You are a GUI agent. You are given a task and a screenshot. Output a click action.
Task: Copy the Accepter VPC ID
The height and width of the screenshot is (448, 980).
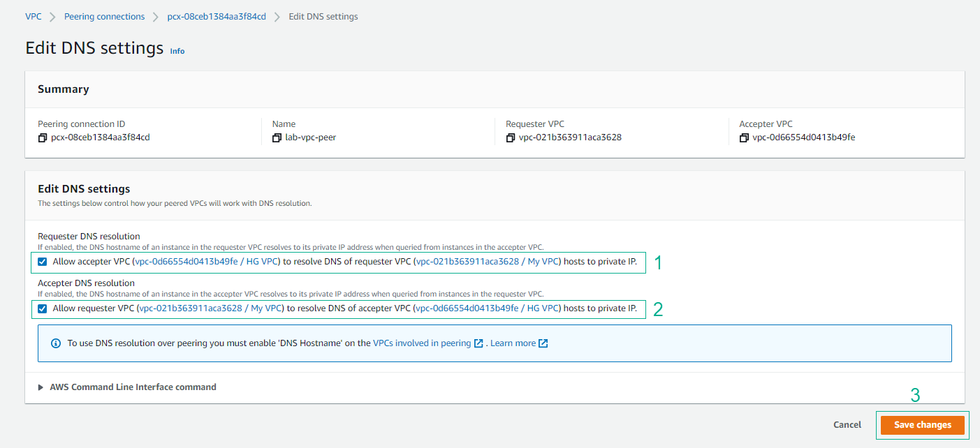tap(744, 137)
